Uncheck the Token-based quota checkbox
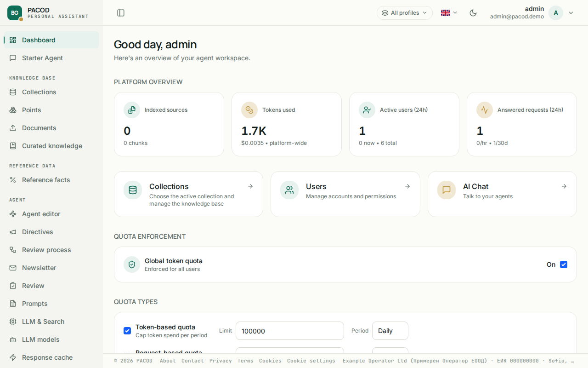The height and width of the screenshot is (368, 588). tap(127, 331)
